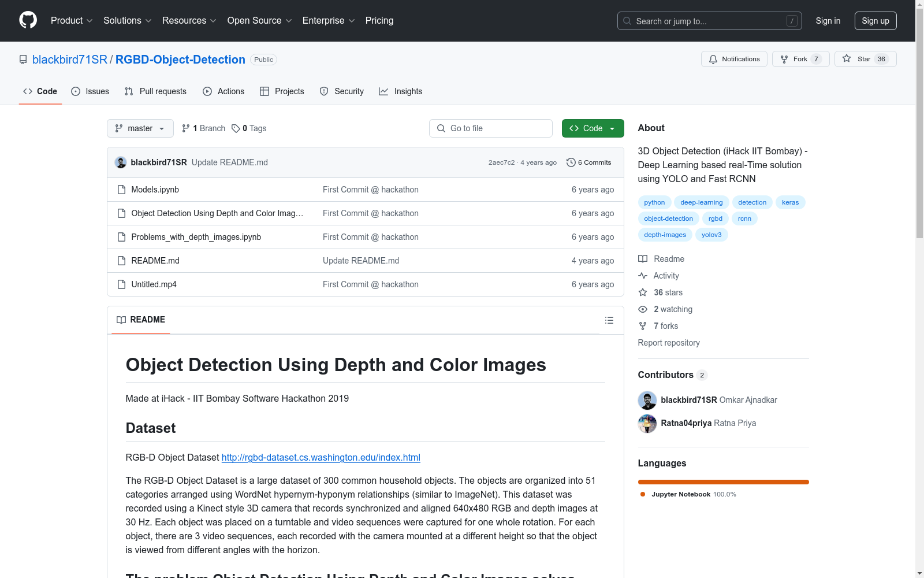The image size is (924, 578).
Task: Switch to the Projects tab
Action: point(282,91)
